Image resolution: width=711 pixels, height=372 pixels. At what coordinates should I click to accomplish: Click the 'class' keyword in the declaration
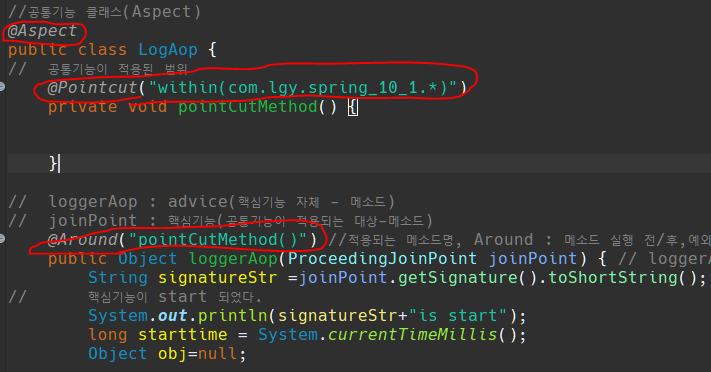pyautogui.click(x=102, y=49)
